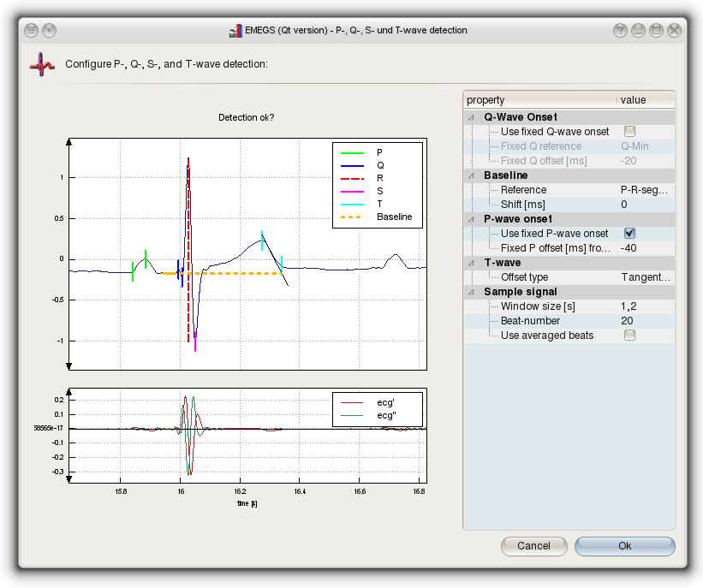
Task: Collapse the Baseline property group
Action: [470, 175]
